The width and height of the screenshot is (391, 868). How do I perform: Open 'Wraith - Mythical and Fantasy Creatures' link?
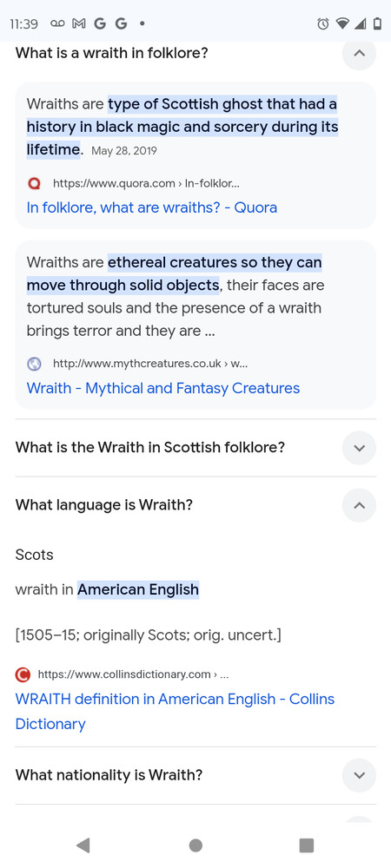(163, 388)
